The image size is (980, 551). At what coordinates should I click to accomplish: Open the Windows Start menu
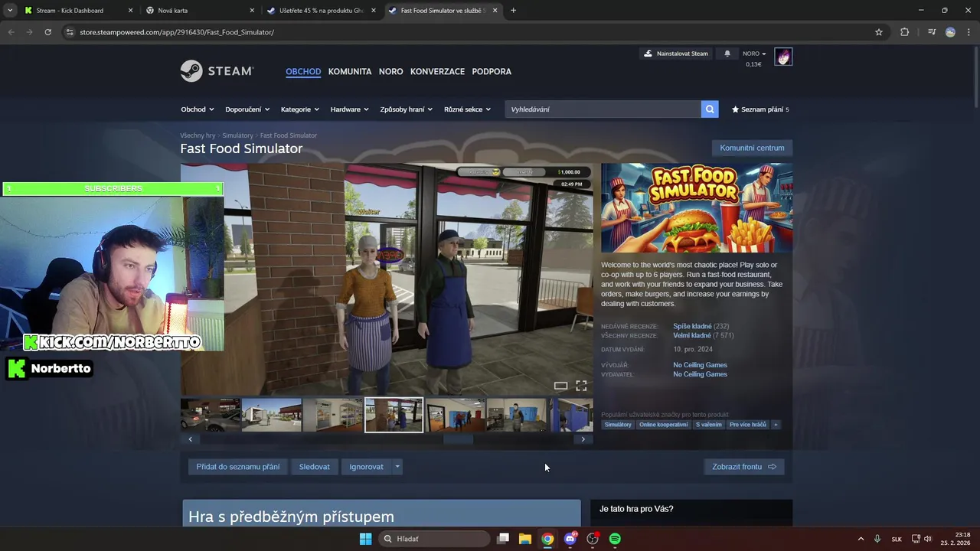pos(365,539)
